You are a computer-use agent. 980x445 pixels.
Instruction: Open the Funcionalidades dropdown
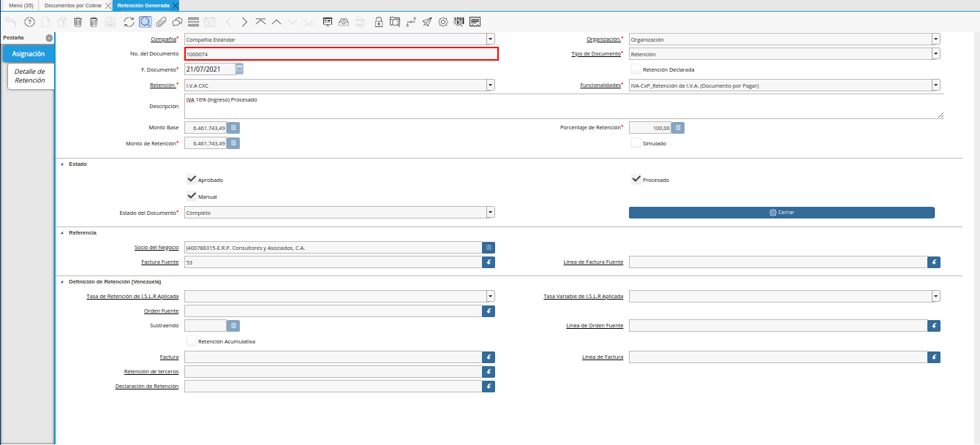(x=935, y=85)
